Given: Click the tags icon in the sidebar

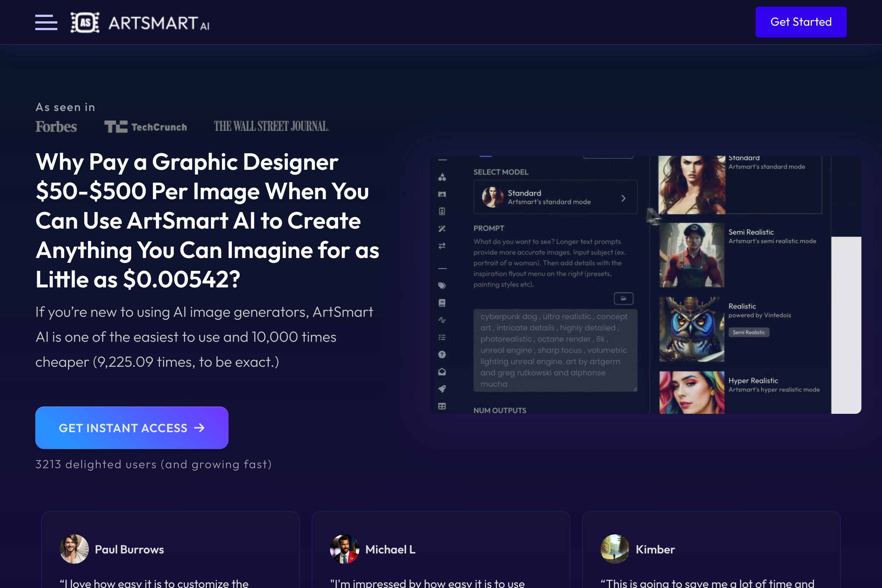Looking at the screenshot, I should (x=442, y=286).
